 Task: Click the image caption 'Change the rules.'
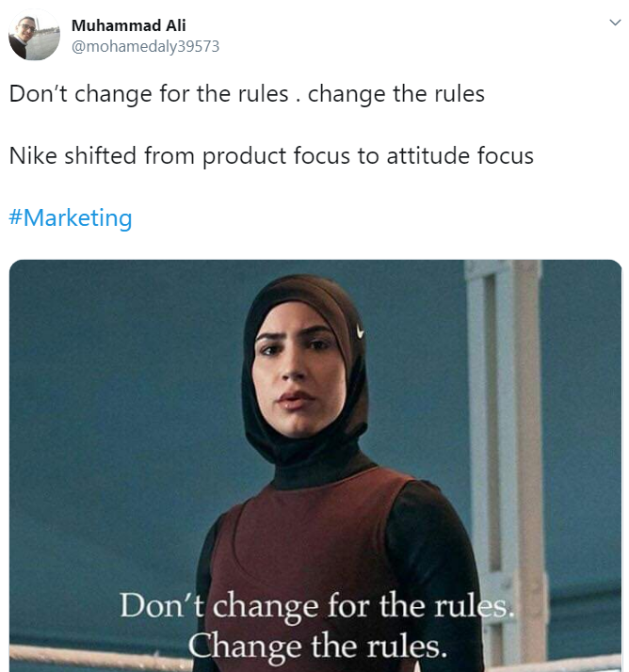(317, 646)
